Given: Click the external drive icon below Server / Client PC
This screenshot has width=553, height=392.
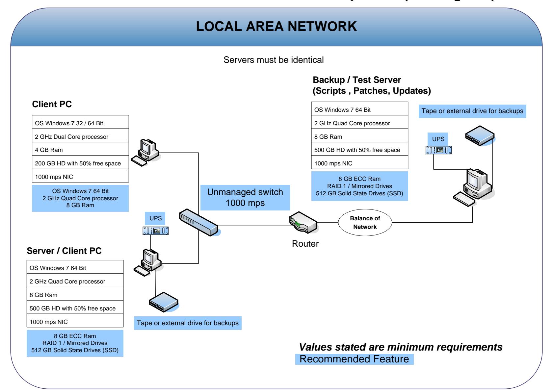Looking at the screenshot, I should 164,302.
